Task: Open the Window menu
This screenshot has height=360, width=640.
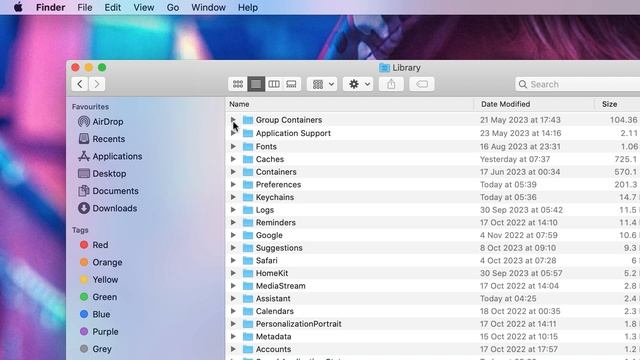Action: (x=208, y=7)
